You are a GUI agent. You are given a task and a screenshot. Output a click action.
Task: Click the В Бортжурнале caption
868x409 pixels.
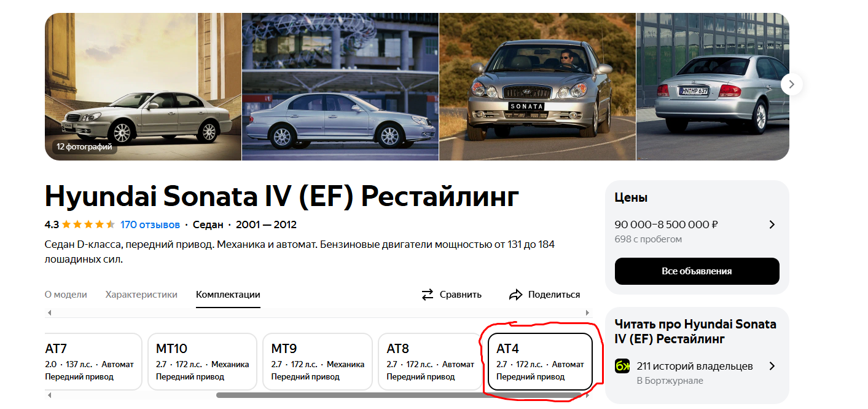point(670,381)
